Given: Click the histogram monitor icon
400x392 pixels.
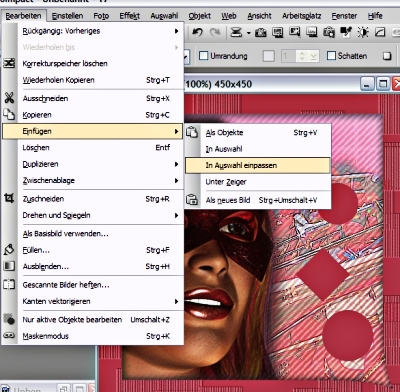Looking at the screenshot, I should coord(312,32).
